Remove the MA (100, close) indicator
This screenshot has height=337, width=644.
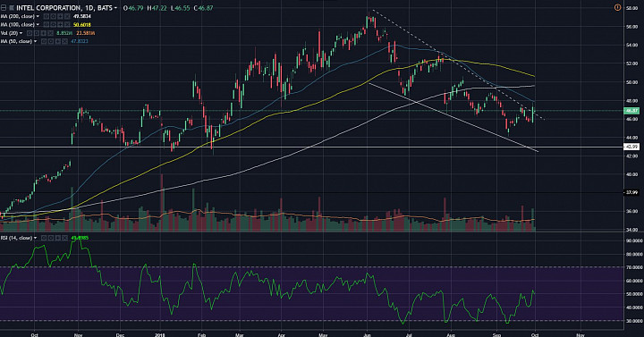[67, 25]
